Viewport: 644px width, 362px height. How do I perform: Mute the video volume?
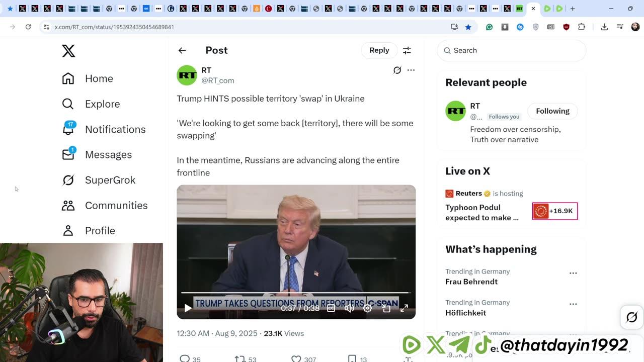349,308
